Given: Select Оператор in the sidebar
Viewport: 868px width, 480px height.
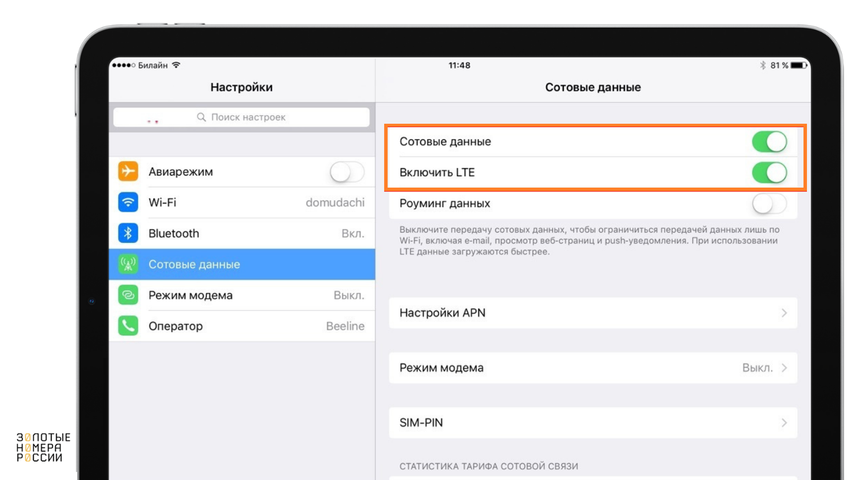Looking at the screenshot, I should 242,326.
